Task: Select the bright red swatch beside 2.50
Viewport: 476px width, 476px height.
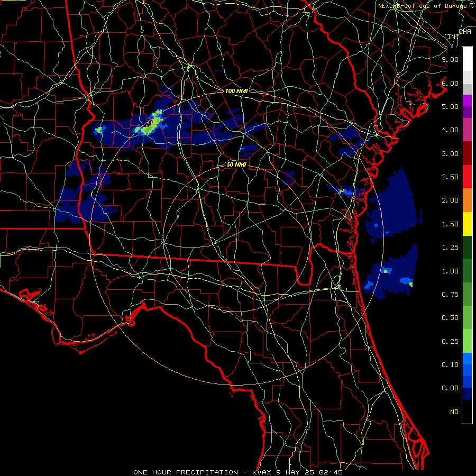Action: click(467, 177)
